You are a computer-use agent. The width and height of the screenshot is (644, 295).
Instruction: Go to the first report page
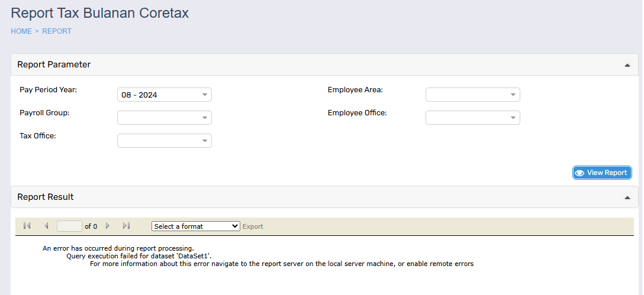tap(27, 226)
